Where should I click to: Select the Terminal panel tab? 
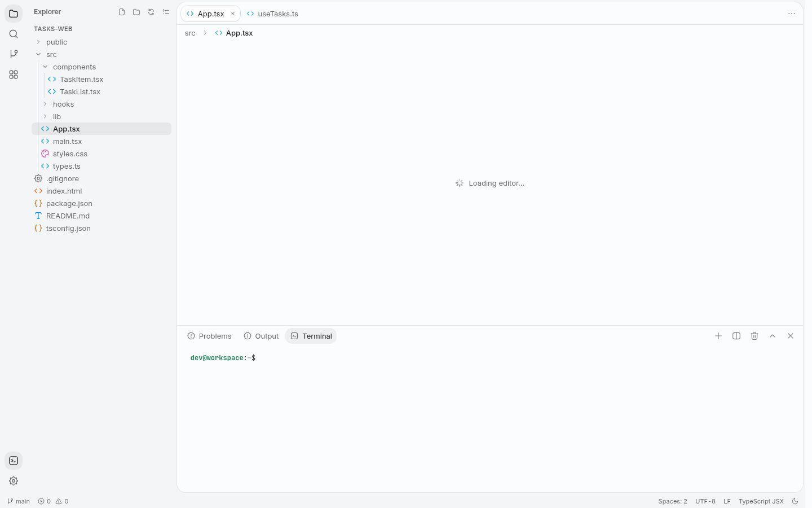coord(311,336)
